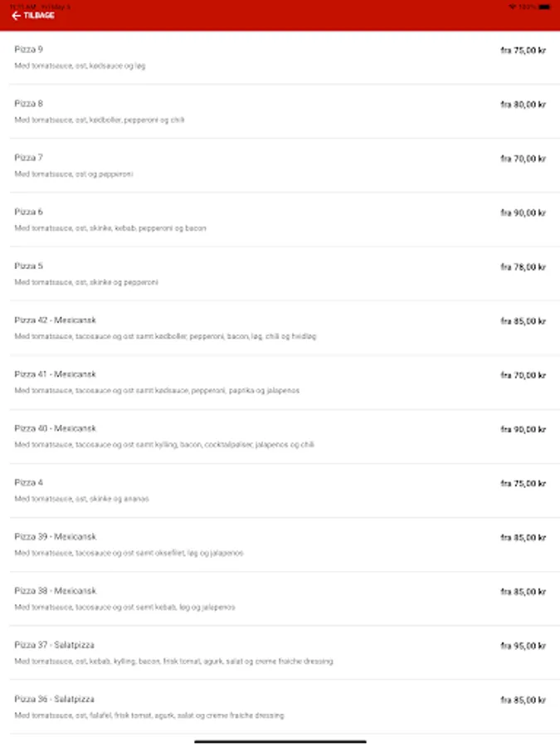Tap the 95,00 kr price for Pizza 37
The height and width of the screenshot is (747, 560).
click(523, 646)
